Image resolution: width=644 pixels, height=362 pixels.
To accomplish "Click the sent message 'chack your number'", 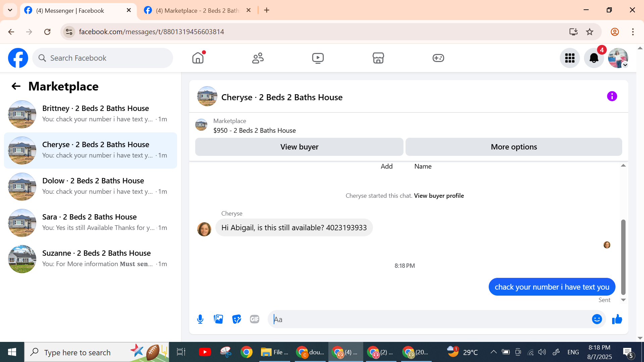I will [x=552, y=287].
